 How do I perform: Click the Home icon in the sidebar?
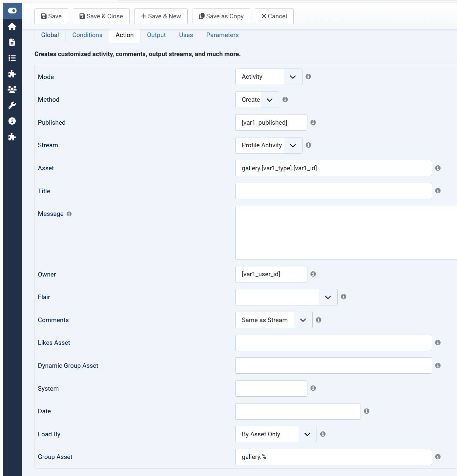(12, 27)
